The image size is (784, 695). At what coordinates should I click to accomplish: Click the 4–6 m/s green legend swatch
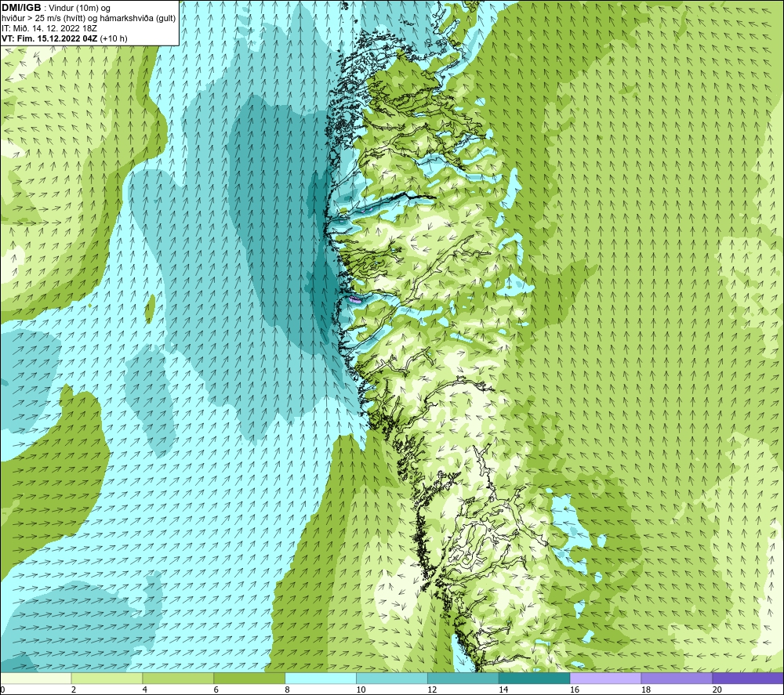pos(178,679)
